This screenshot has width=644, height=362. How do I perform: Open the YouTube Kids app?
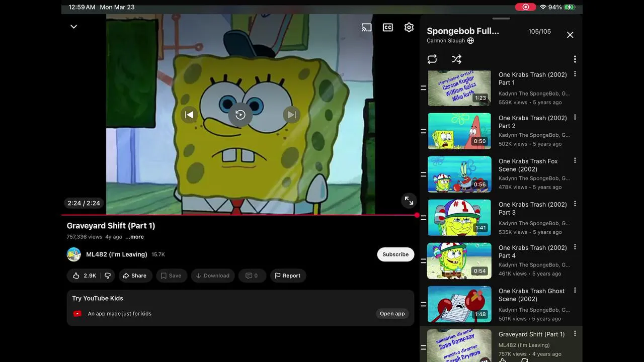coord(392,314)
